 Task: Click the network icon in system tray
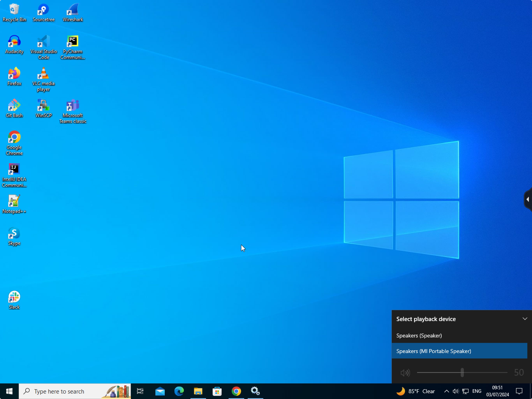[465, 391]
